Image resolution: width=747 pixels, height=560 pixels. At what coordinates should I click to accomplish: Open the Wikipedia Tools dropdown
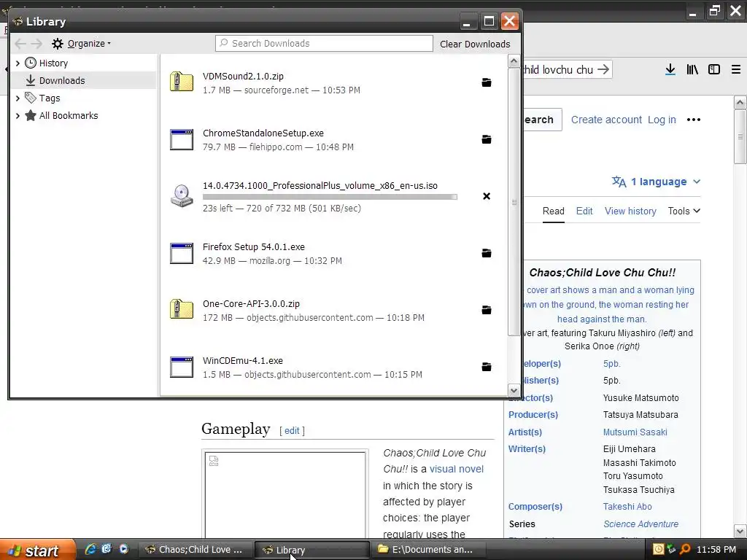pyautogui.click(x=684, y=211)
